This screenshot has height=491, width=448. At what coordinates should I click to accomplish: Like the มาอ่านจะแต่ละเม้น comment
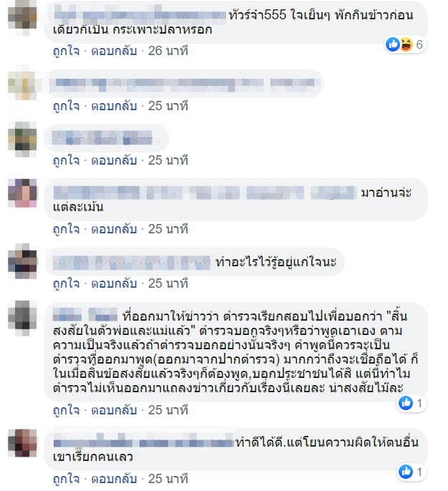pyautogui.click(x=66, y=229)
